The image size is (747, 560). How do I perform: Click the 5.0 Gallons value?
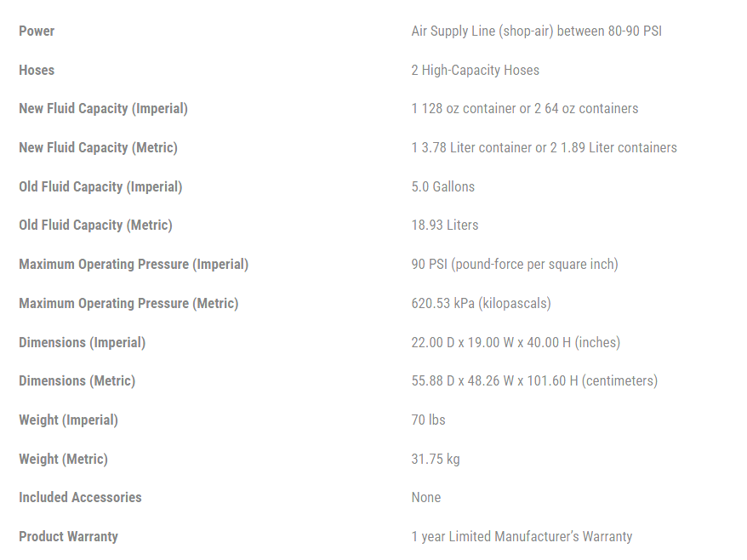[442, 187]
